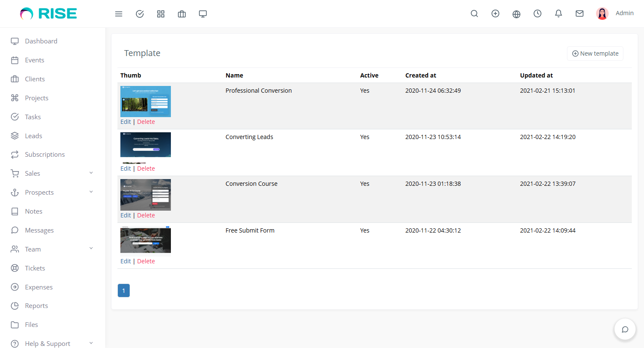
Task: Delete the Converting Leads template
Action: (x=146, y=169)
